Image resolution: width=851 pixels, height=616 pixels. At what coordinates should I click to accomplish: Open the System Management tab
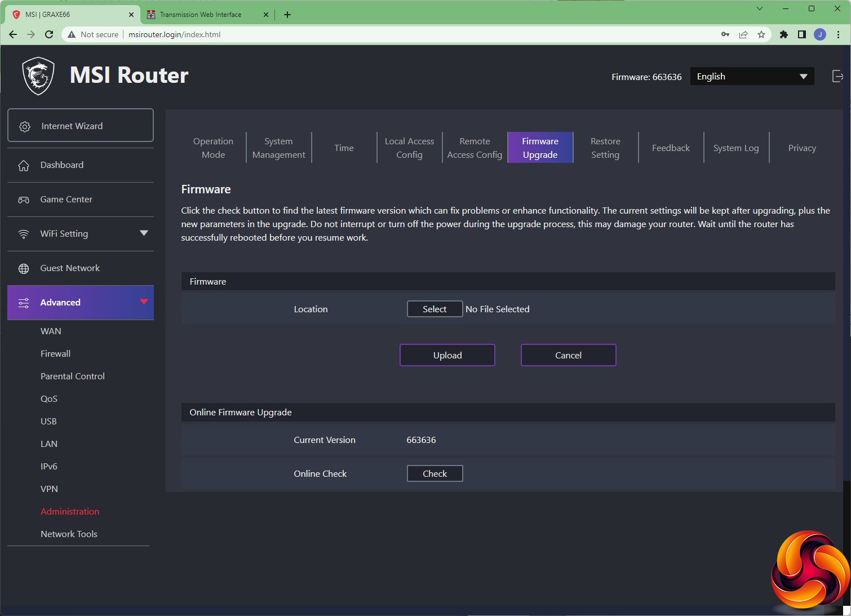278,148
